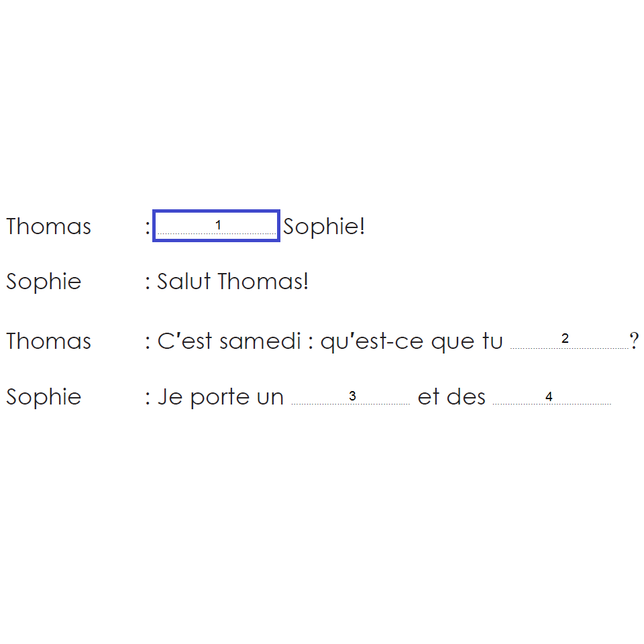Click the word 'un' before blank 3

pos(270,398)
